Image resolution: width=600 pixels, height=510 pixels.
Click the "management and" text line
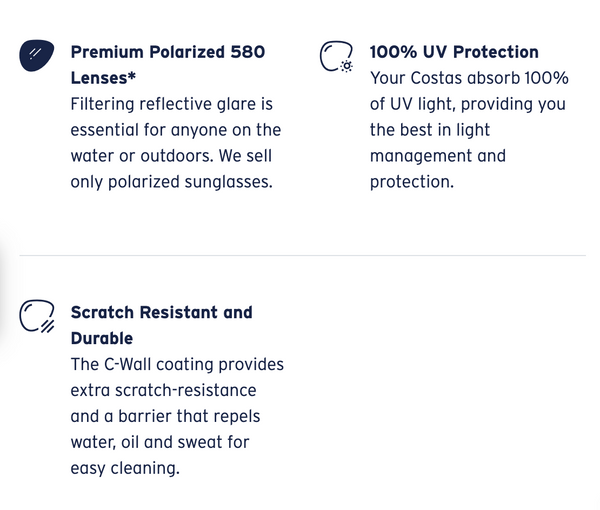(x=438, y=156)
